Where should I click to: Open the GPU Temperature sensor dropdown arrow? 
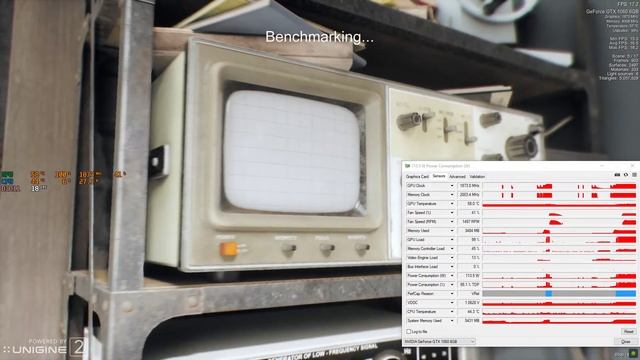click(452, 204)
